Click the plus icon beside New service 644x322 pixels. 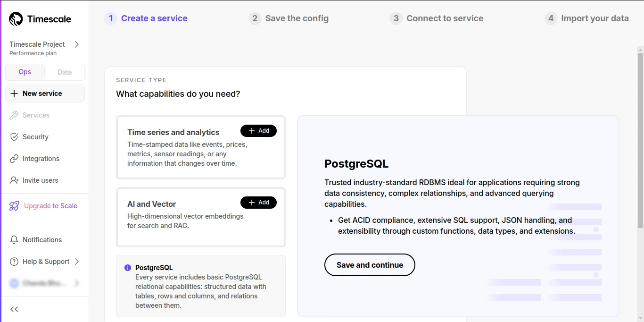(x=14, y=93)
